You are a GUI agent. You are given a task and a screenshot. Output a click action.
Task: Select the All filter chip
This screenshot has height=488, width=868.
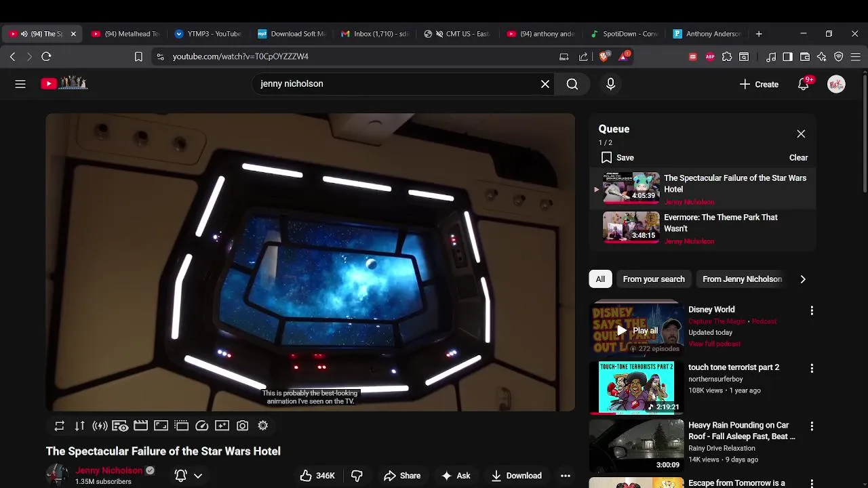(600, 279)
